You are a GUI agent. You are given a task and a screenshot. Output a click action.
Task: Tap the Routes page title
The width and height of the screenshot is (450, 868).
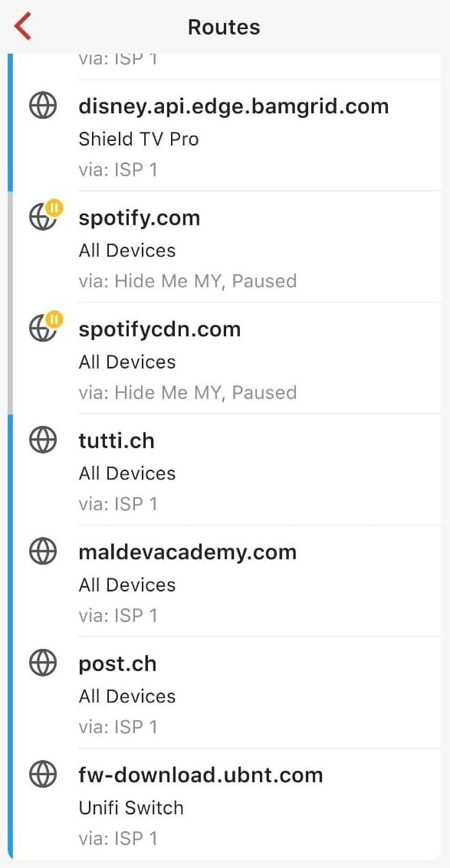tap(224, 27)
